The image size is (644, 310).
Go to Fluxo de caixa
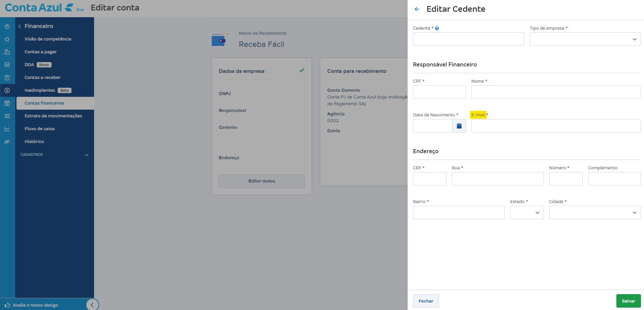(39, 129)
